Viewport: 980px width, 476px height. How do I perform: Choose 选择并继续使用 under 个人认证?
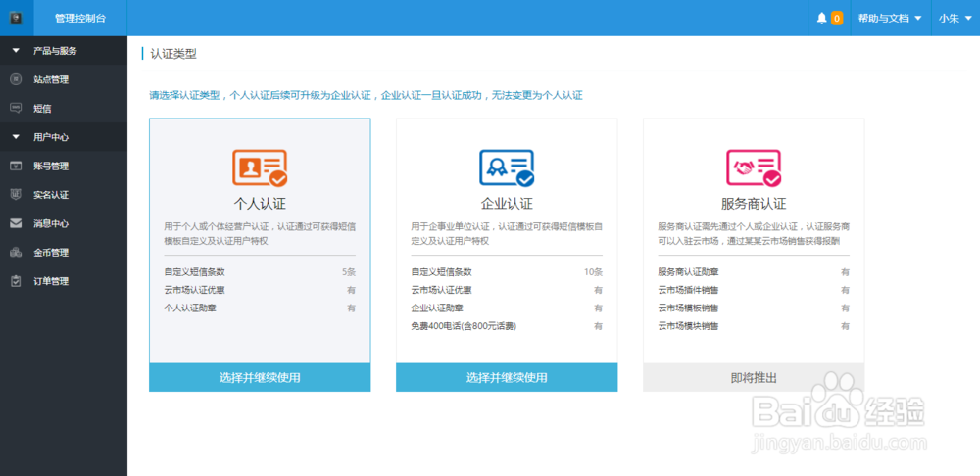point(260,377)
